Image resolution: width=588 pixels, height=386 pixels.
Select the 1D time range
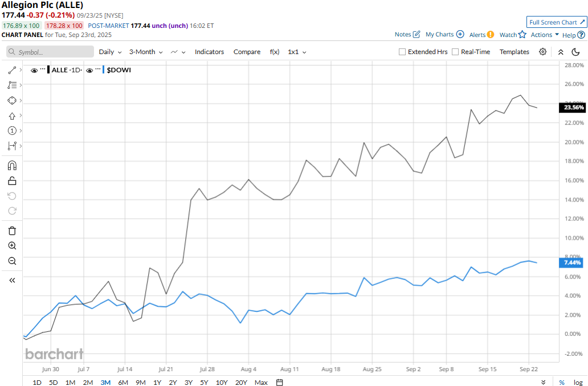point(36,382)
